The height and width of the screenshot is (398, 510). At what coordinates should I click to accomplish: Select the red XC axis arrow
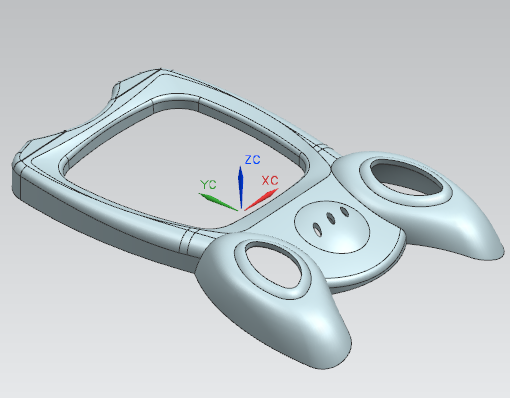(x=262, y=199)
